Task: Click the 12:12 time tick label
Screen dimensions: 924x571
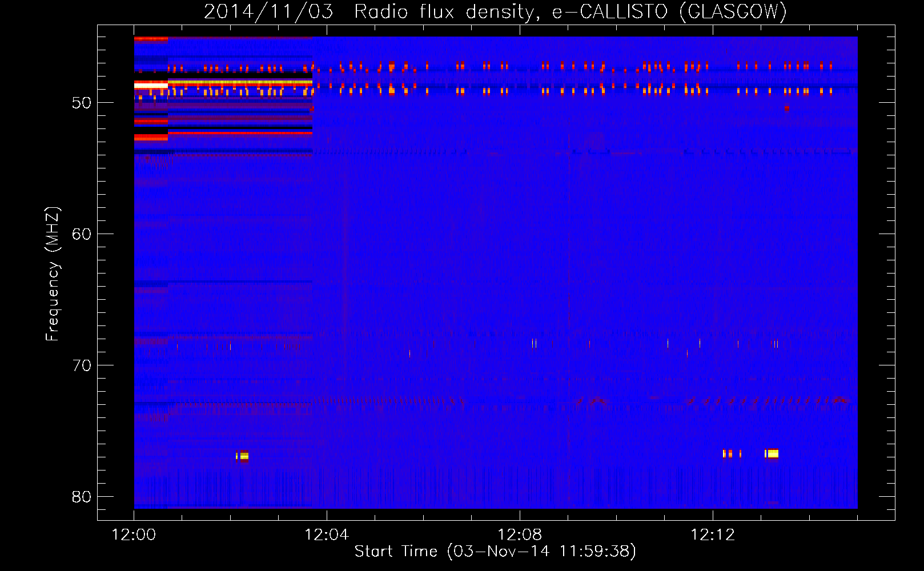Action: click(712, 535)
